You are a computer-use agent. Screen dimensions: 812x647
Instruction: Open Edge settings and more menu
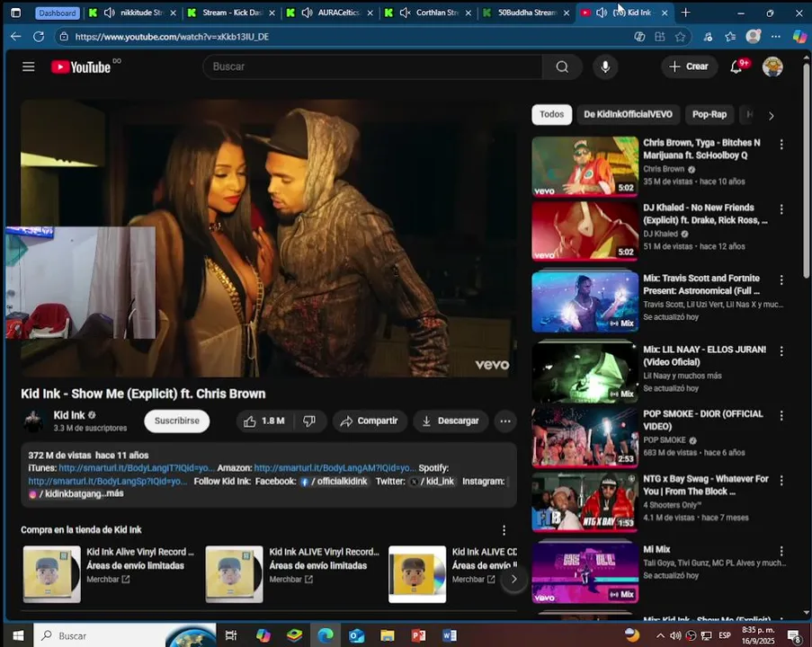[775, 37]
